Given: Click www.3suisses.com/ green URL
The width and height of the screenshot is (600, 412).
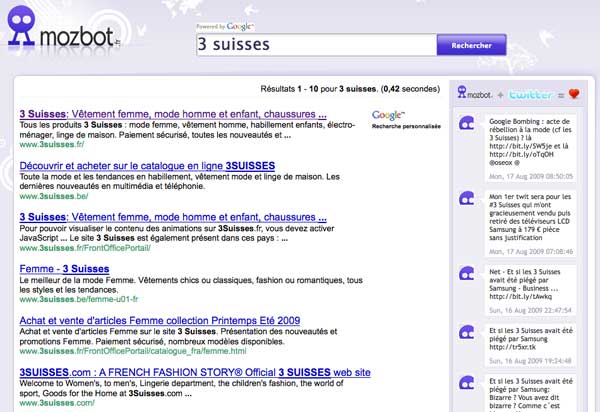Looking at the screenshot, I should pyautogui.click(x=57, y=403).
